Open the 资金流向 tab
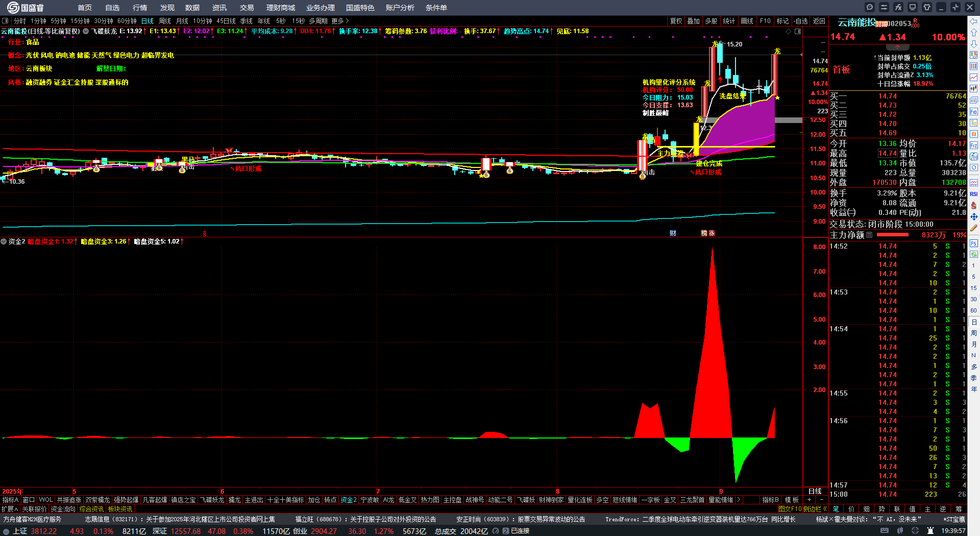The image size is (980, 536). tap(63, 509)
